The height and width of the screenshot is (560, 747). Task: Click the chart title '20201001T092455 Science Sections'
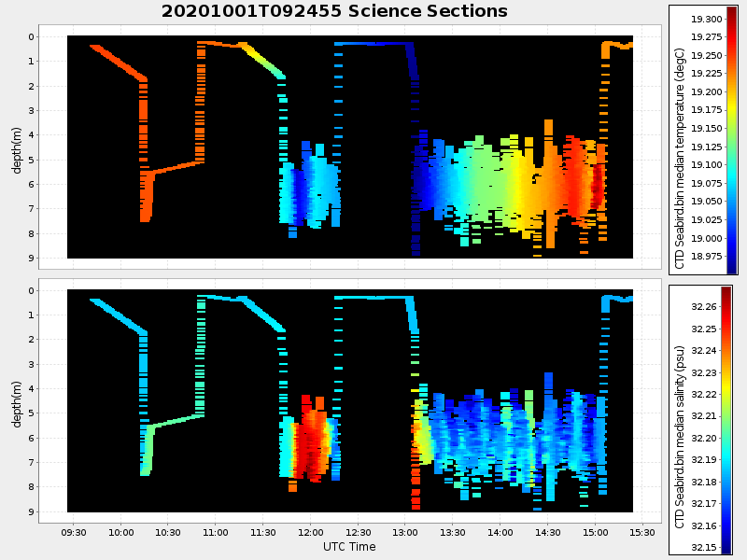click(x=334, y=10)
